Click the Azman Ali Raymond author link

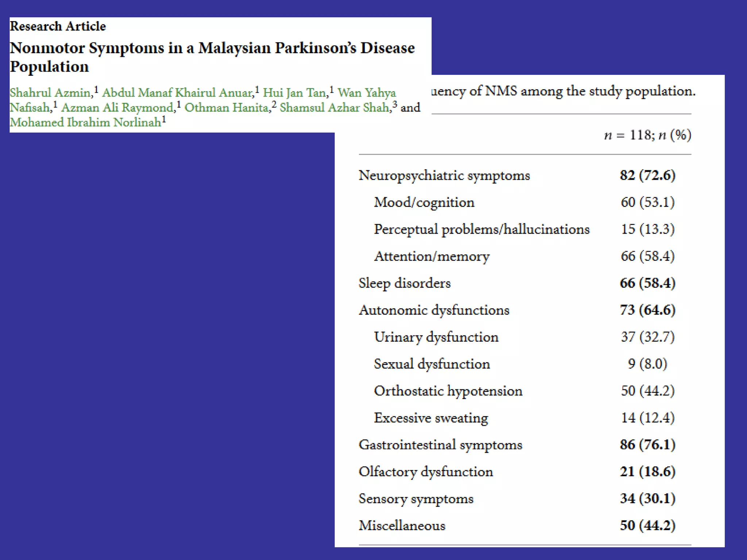(x=117, y=108)
